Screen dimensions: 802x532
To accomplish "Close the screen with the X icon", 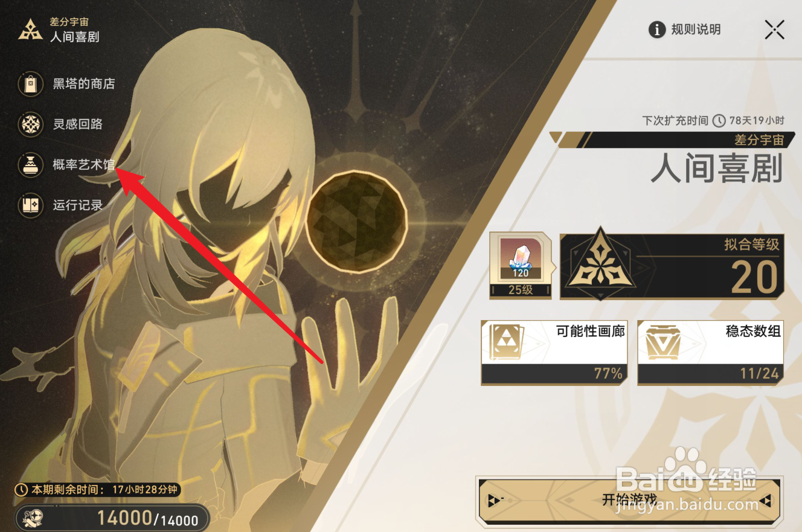I will coord(774,30).
